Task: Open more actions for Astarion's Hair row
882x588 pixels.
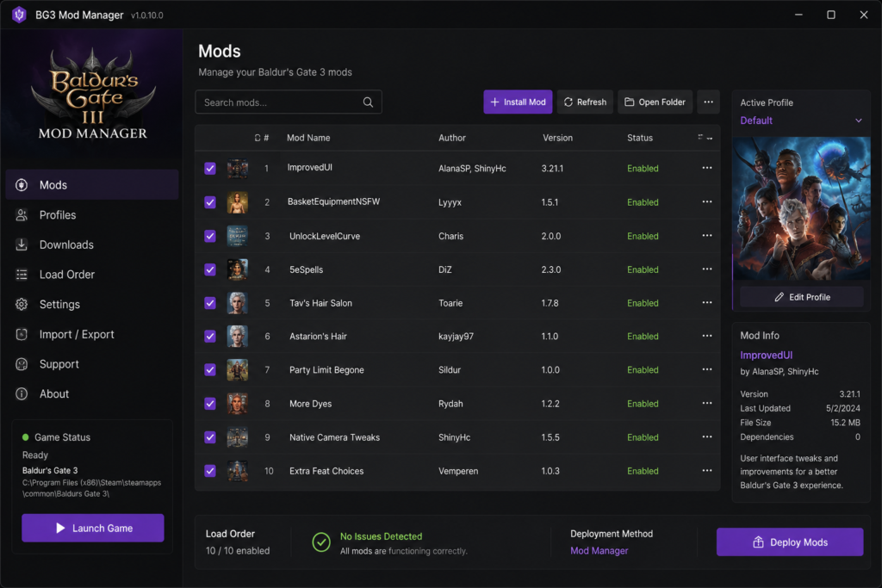Action: pos(707,336)
